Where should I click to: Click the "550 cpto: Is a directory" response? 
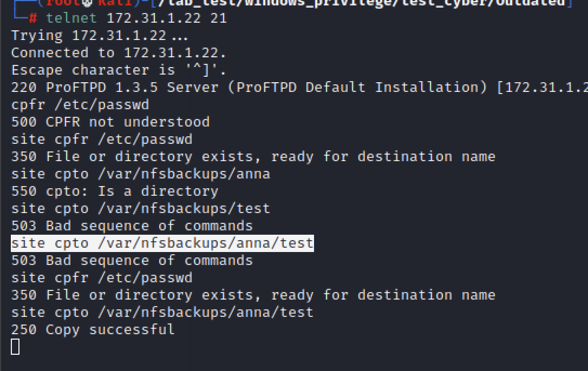(x=115, y=191)
